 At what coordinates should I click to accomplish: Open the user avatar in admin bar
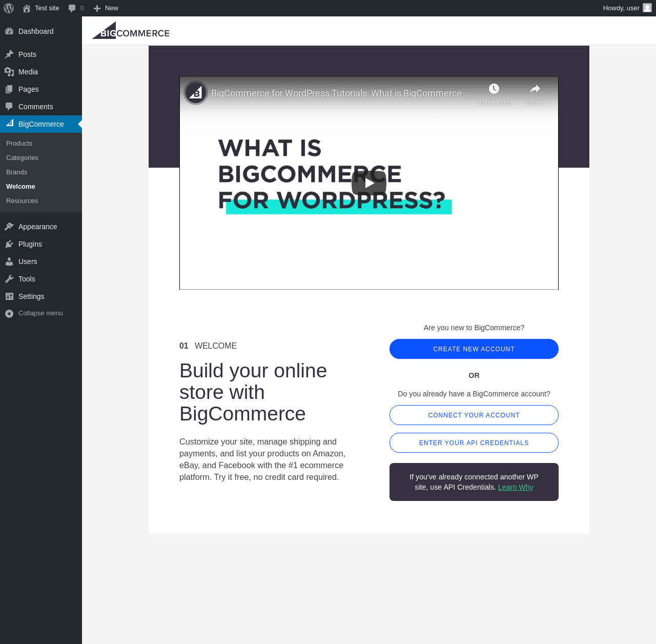[647, 8]
